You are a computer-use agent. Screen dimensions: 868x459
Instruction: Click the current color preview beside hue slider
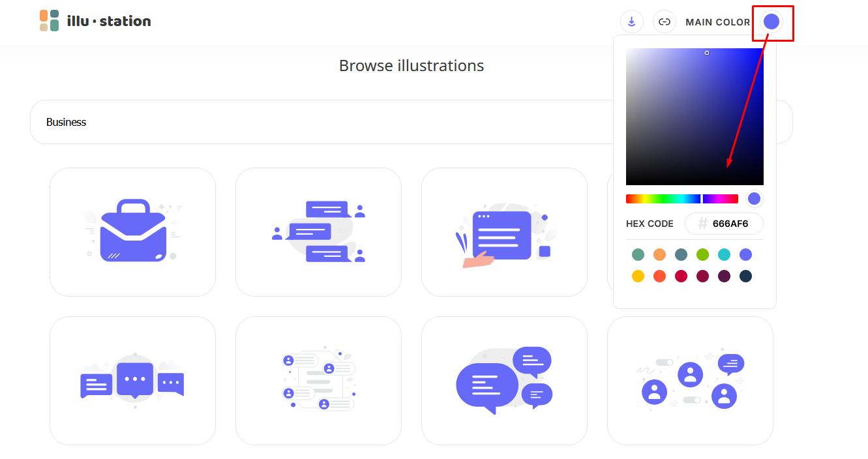(754, 198)
